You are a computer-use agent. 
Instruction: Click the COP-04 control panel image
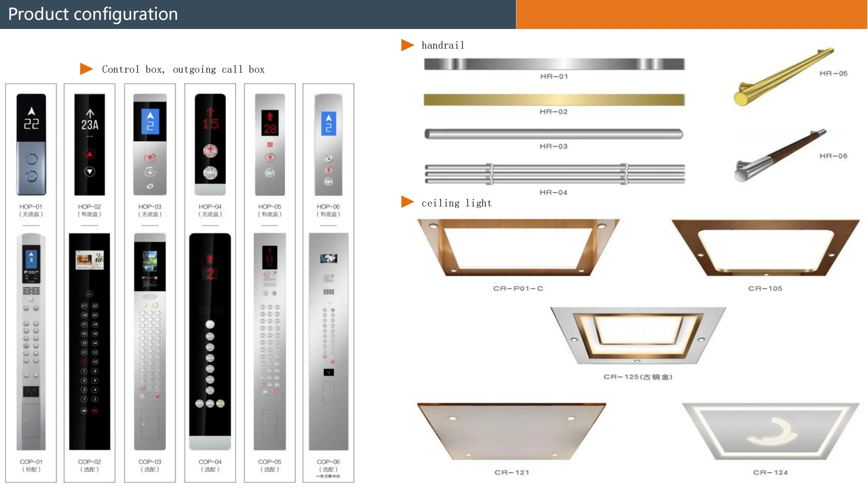click(210, 341)
